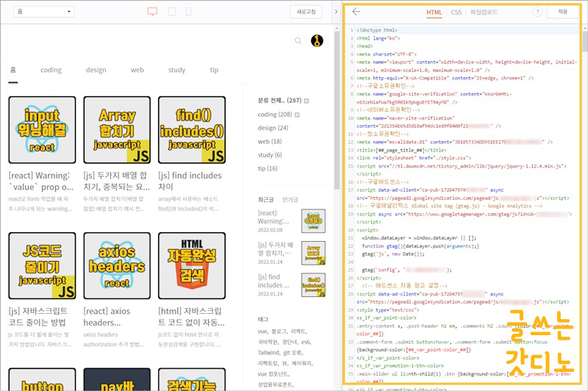Viewport: 588px width, 391px height.
Task: Select the tip blog menu item
Action: click(x=214, y=70)
